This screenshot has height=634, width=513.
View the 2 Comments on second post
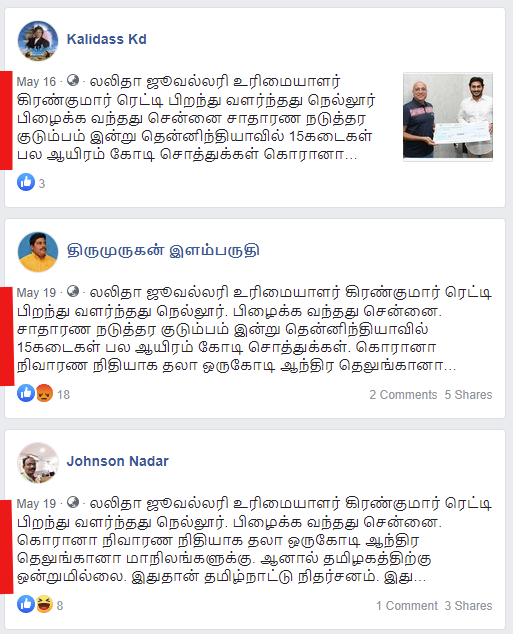pos(403,395)
